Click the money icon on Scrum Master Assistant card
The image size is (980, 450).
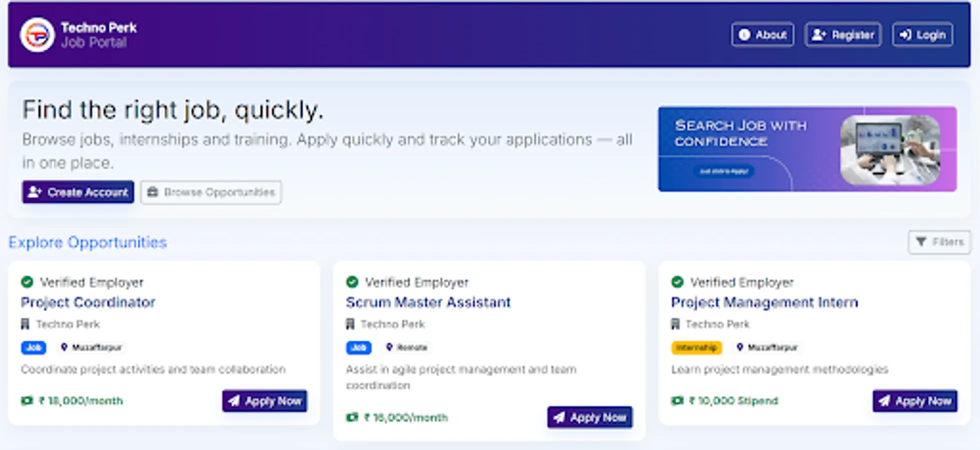(x=352, y=417)
